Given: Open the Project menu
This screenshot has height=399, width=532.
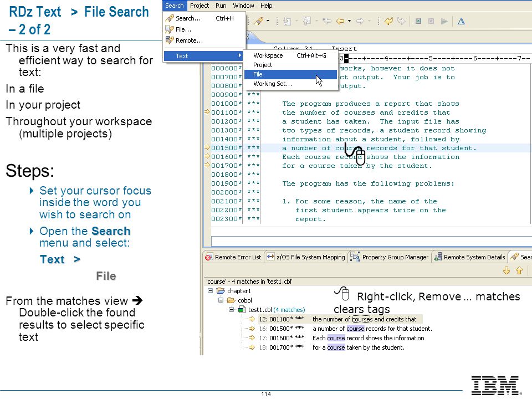Looking at the screenshot, I should point(199,6).
